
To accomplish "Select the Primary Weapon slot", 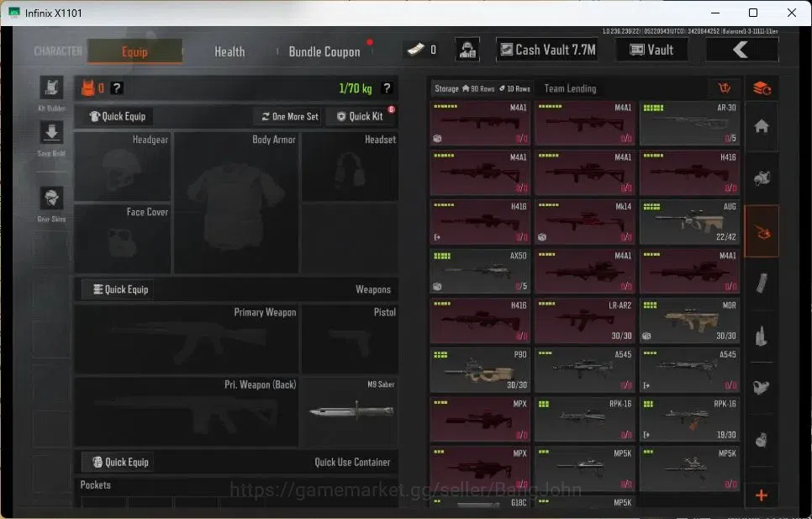I will point(187,339).
